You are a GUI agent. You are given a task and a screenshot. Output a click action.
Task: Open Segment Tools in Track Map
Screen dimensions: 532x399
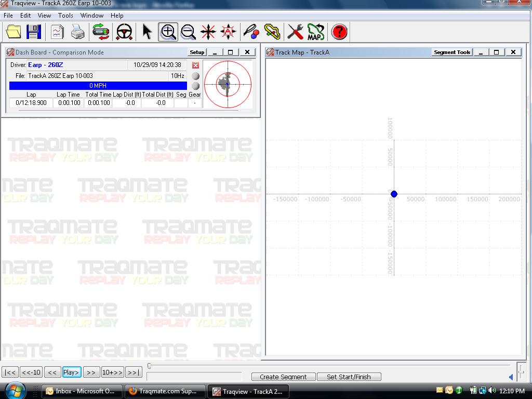[453, 52]
